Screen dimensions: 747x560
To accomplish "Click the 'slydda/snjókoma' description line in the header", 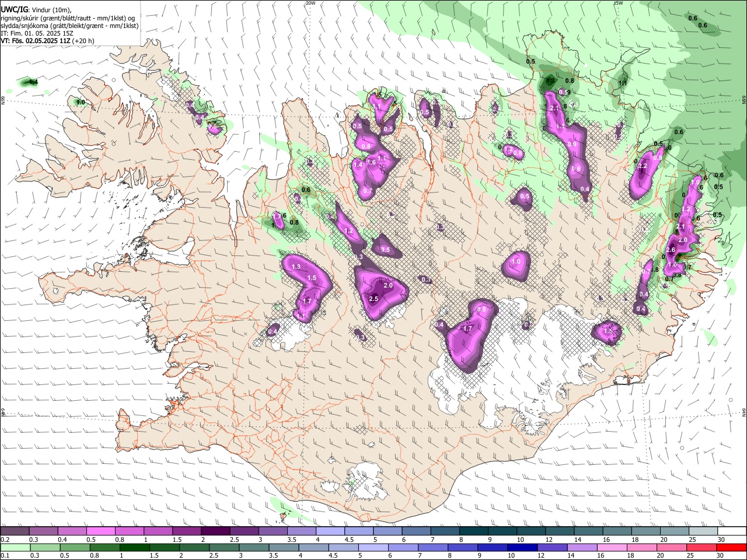I will pyautogui.click(x=69, y=26).
